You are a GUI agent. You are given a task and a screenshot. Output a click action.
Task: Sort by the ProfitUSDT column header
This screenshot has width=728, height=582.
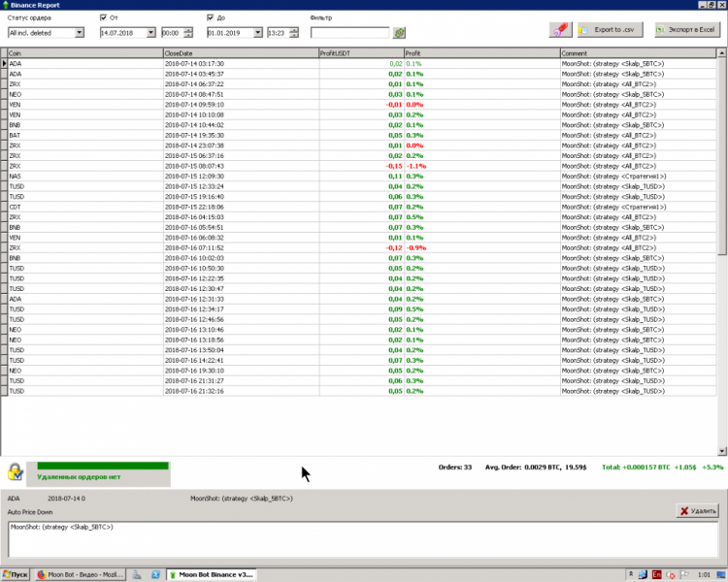click(361, 53)
